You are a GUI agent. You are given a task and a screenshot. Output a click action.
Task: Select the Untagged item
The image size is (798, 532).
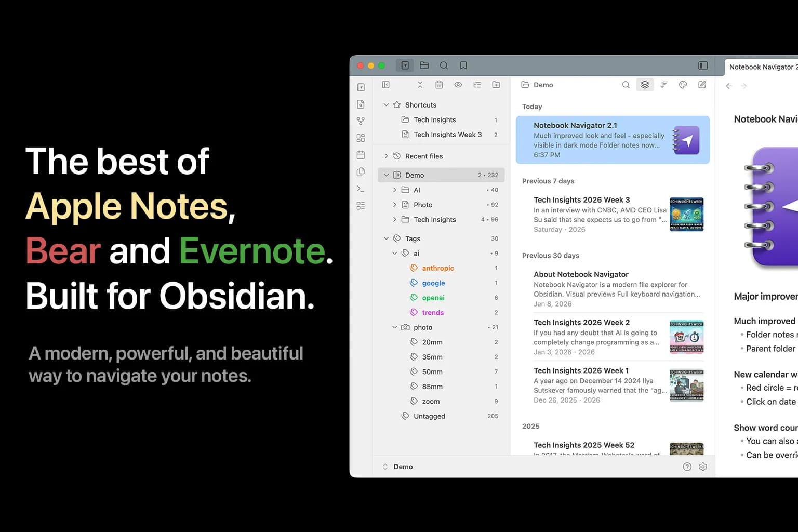coord(441,416)
